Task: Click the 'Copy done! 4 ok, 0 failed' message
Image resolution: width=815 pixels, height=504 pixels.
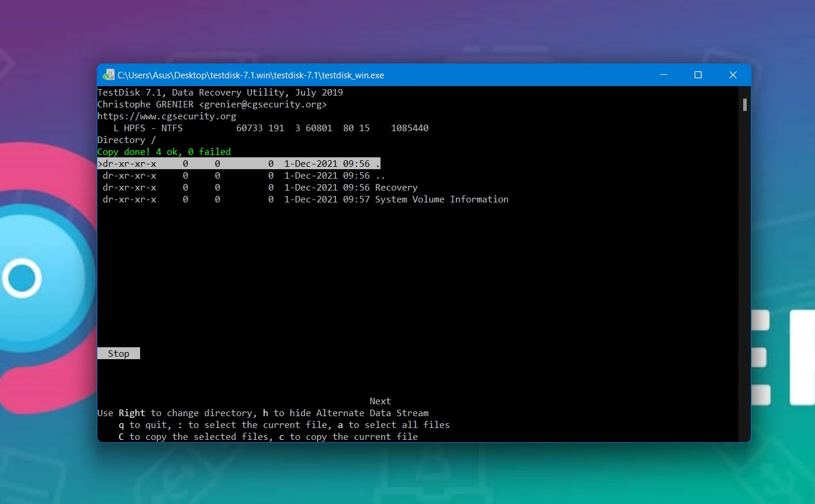Action: click(164, 152)
